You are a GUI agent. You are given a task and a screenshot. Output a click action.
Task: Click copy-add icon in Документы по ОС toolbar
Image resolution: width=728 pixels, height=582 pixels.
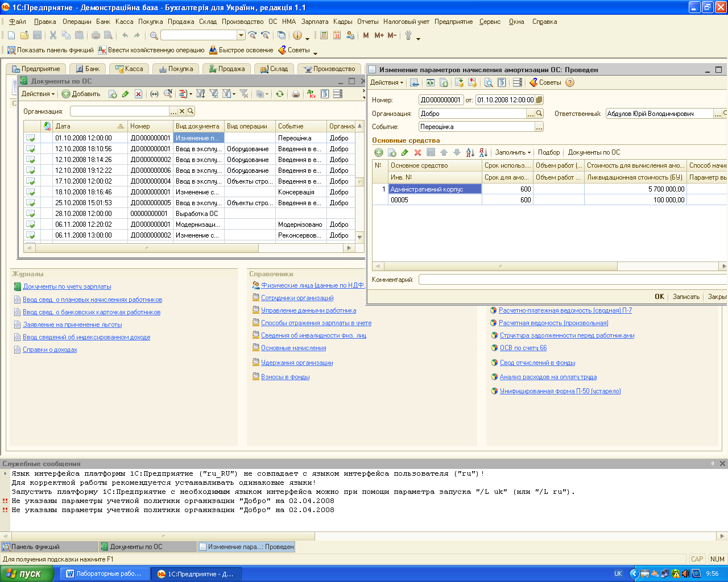click(113, 94)
